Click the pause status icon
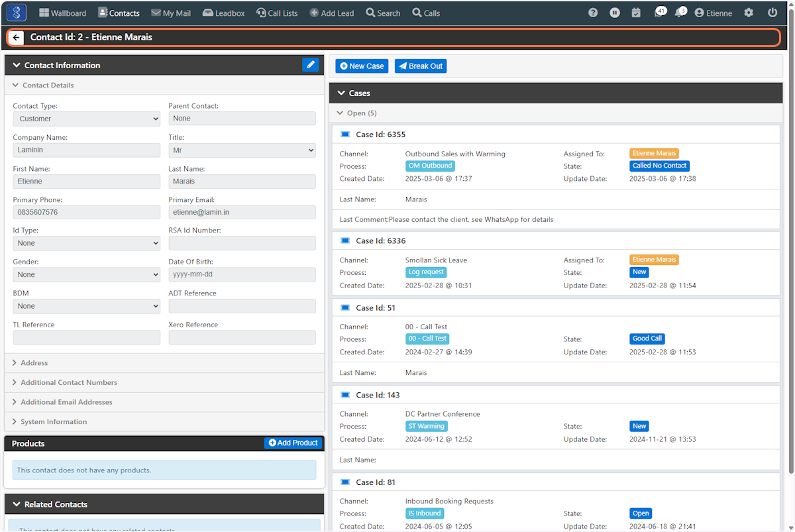795x532 pixels. coord(615,13)
